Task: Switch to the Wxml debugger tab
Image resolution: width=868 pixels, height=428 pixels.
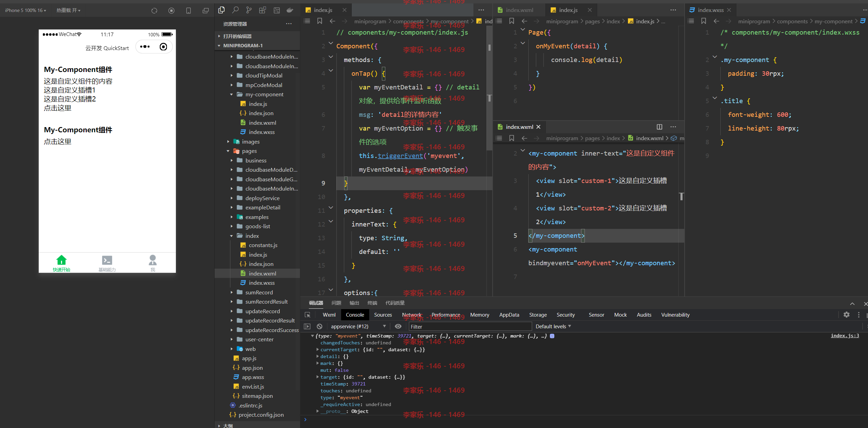Action: (329, 315)
